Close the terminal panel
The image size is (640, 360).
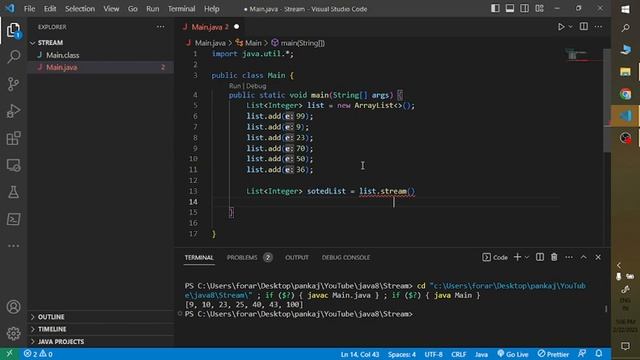click(598, 257)
